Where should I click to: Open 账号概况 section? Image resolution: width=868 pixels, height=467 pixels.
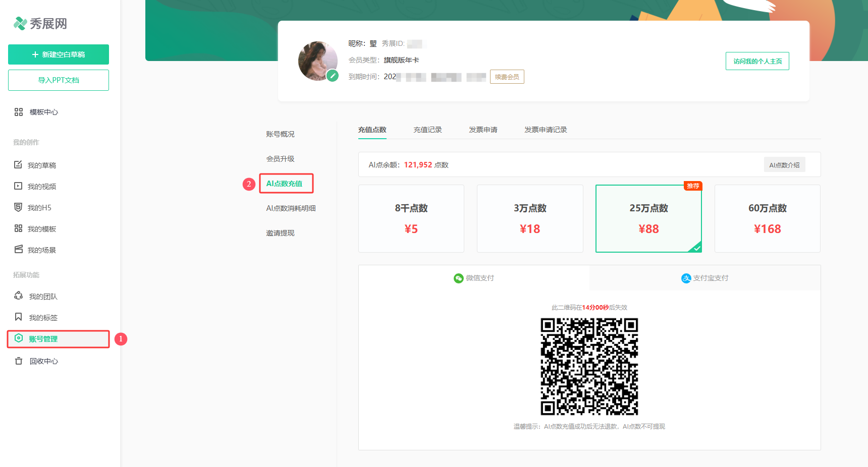click(x=281, y=134)
